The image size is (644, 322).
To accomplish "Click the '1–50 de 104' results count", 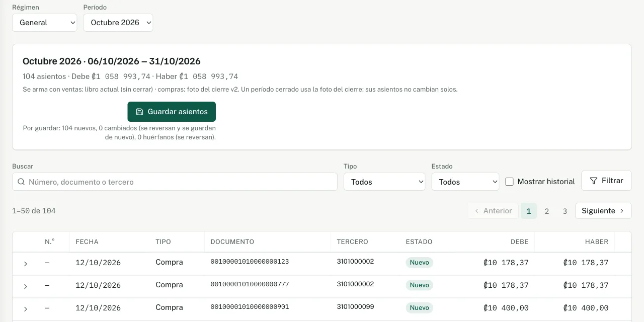I will tap(34, 211).
